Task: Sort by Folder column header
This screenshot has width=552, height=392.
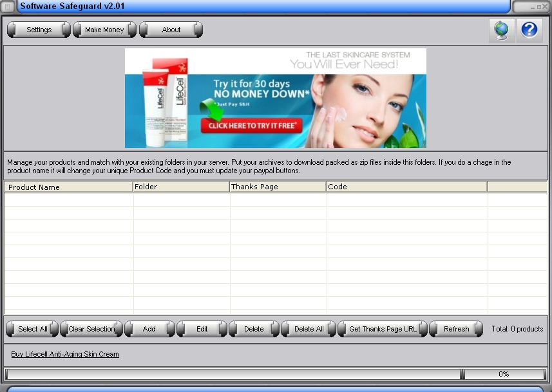Action: (181, 187)
